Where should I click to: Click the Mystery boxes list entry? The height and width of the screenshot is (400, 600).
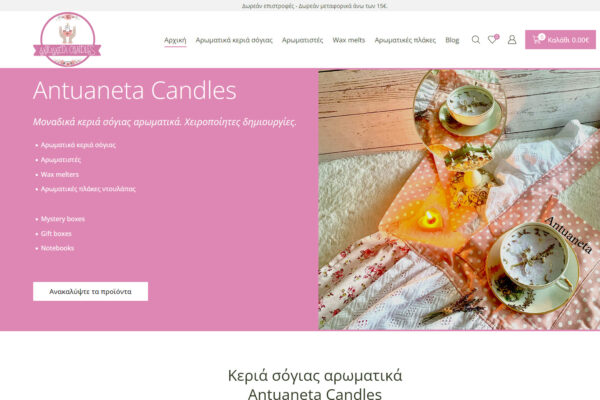(x=63, y=219)
